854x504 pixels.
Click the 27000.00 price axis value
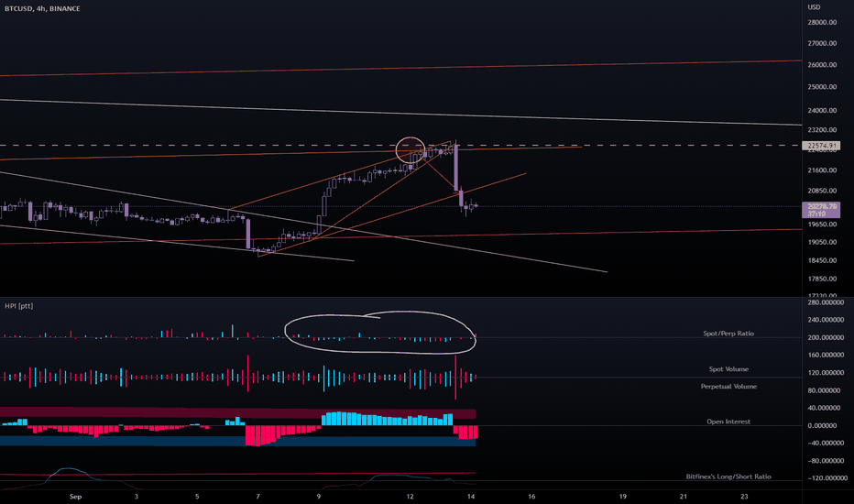click(x=823, y=43)
